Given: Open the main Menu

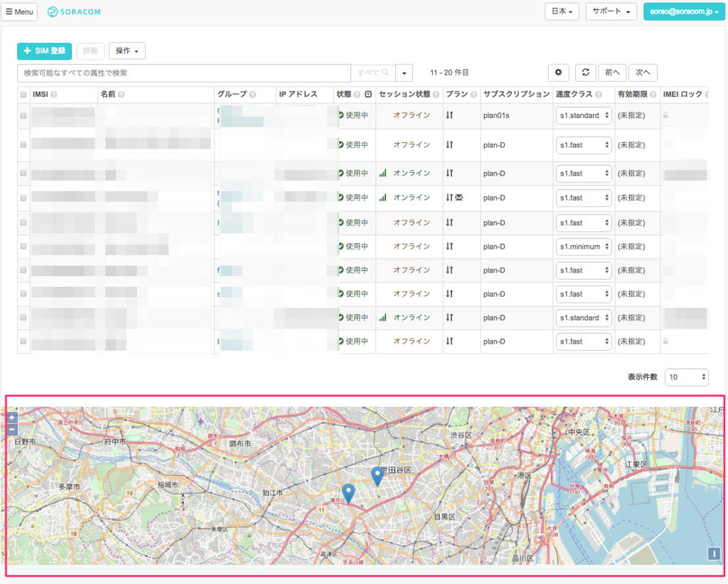Looking at the screenshot, I should [x=20, y=12].
